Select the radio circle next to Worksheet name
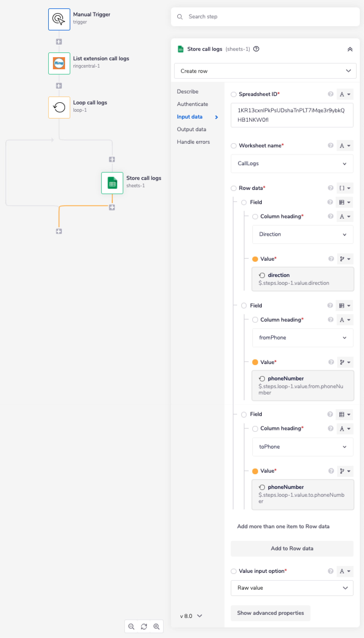The height and width of the screenshot is (638, 364). click(234, 146)
